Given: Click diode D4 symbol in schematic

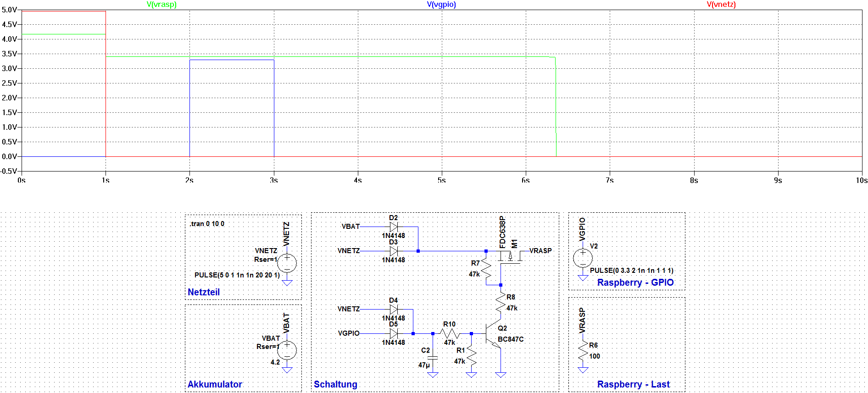Looking at the screenshot, I should [x=394, y=309].
